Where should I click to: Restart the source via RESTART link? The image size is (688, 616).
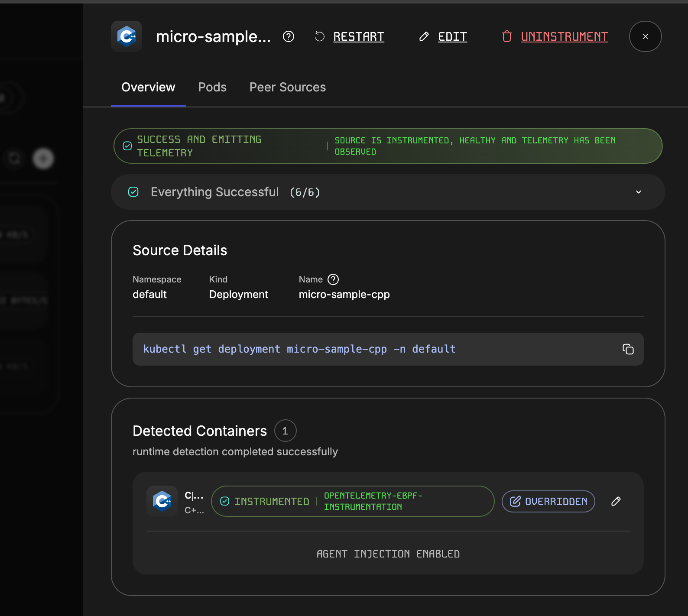pos(359,36)
